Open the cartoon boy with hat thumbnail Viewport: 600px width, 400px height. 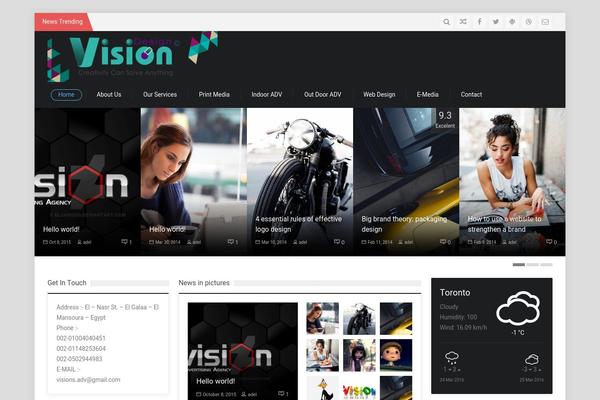click(396, 355)
